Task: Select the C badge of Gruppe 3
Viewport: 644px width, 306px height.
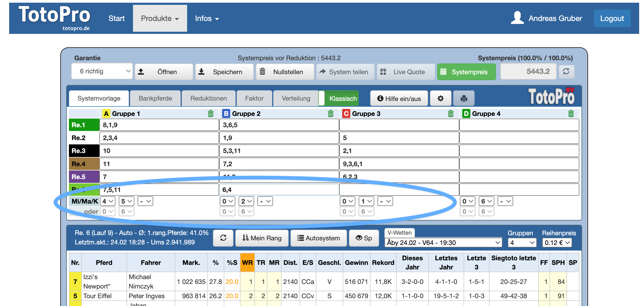Action: click(346, 114)
